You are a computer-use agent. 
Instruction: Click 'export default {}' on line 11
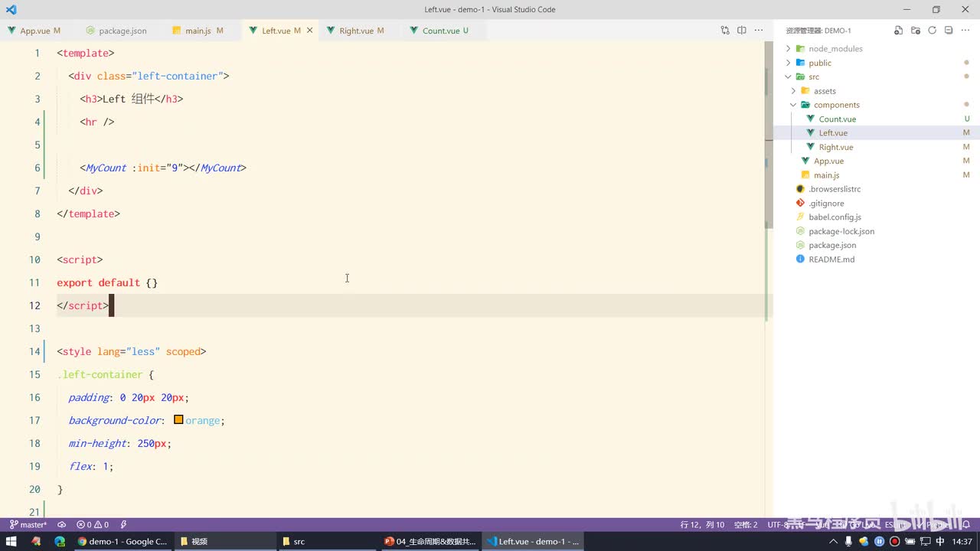107,282
